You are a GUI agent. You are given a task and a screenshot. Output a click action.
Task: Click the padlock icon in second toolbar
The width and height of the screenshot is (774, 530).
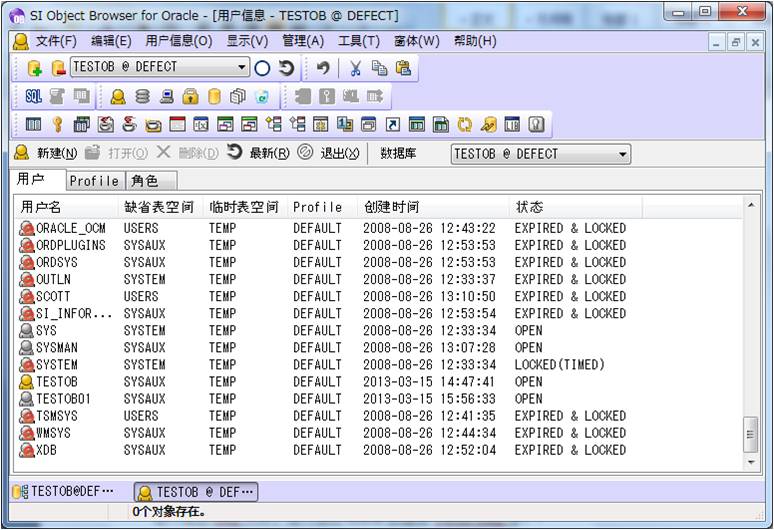(x=190, y=96)
